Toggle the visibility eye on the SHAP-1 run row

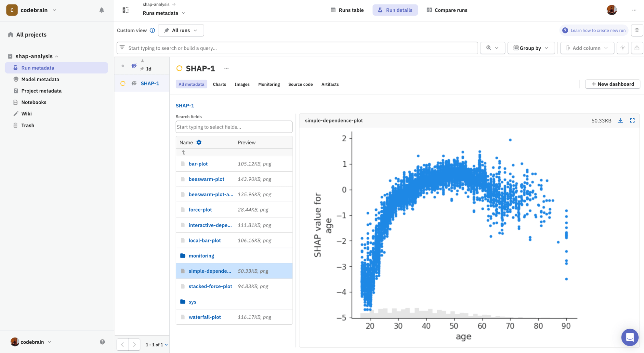pyautogui.click(x=134, y=83)
